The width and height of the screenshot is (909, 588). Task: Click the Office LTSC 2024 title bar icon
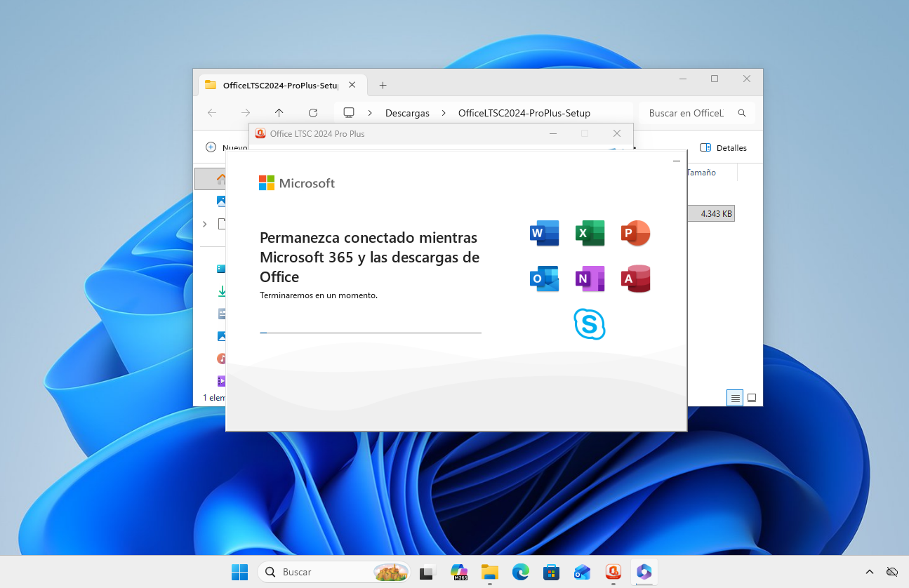[x=260, y=133]
